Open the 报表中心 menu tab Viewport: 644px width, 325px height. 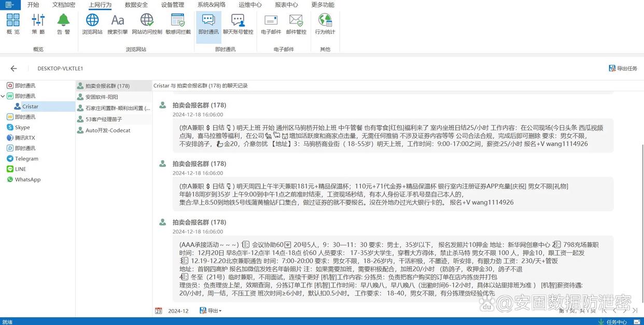[286, 5]
